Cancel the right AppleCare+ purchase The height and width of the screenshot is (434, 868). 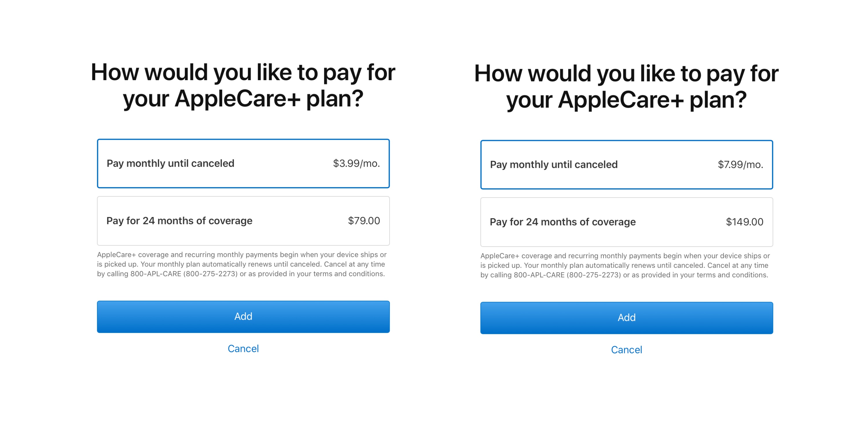626,350
